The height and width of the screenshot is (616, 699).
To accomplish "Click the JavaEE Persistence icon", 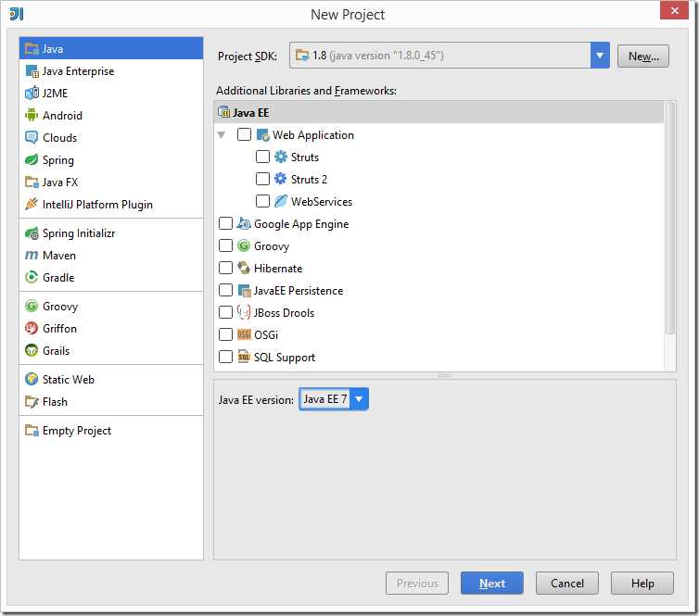I will point(244,291).
